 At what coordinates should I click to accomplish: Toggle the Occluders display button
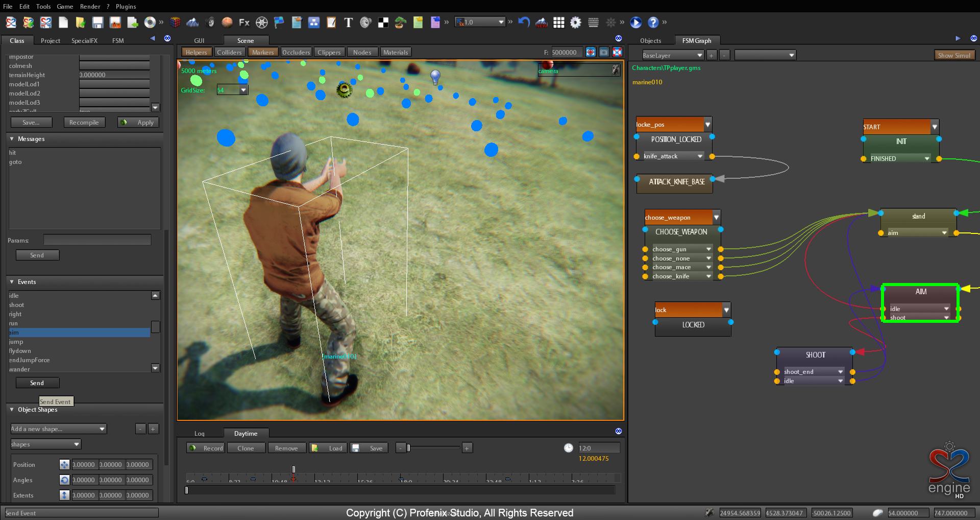click(x=296, y=52)
